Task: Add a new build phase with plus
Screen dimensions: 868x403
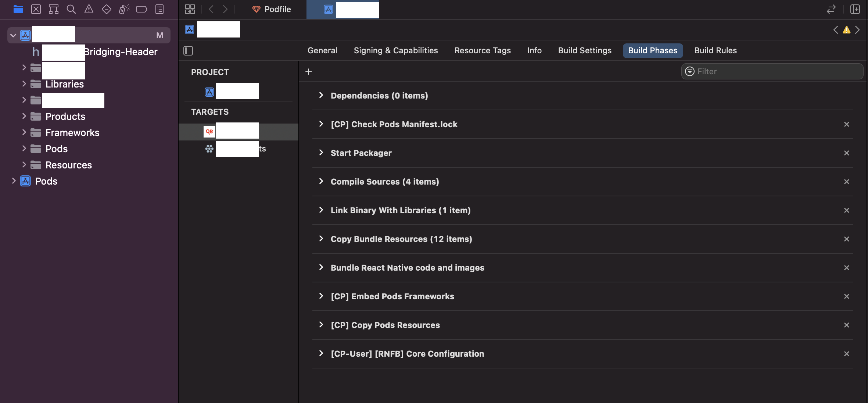Action: click(x=309, y=72)
